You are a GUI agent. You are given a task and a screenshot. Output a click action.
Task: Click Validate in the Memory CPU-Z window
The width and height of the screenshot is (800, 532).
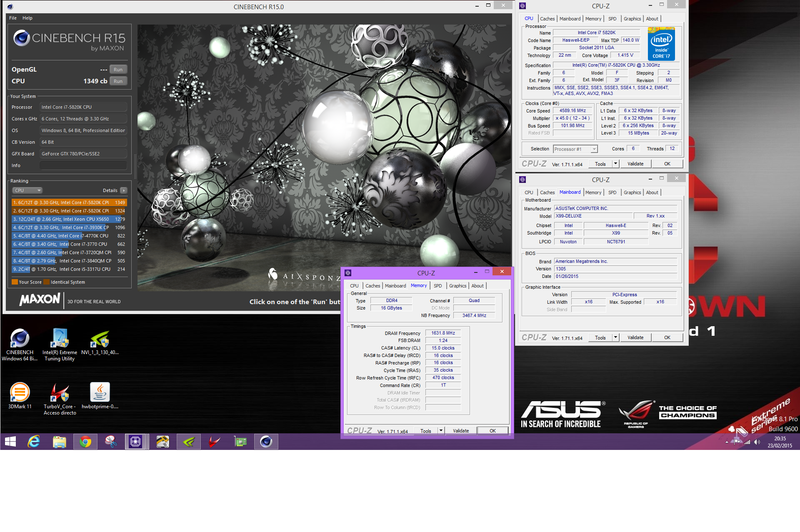(x=461, y=431)
